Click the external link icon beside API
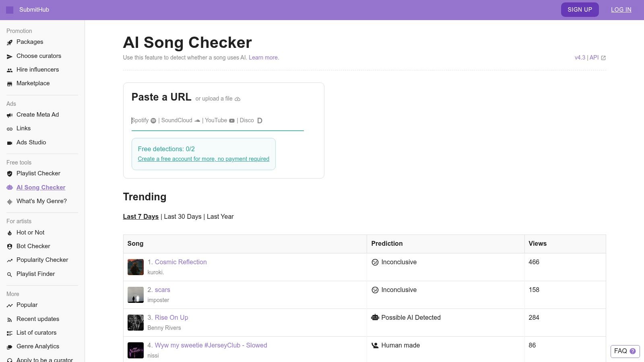Image resolution: width=644 pixels, height=362 pixels. coord(603,58)
